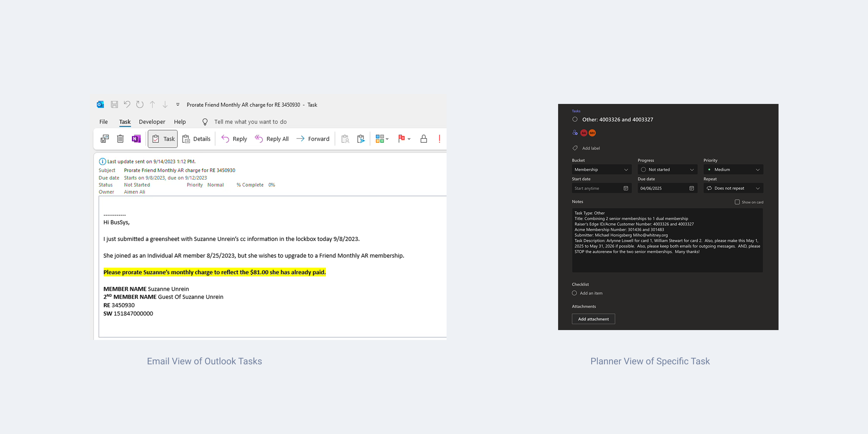
Task: Click the Private lock icon
Action: tap(424, 139)
